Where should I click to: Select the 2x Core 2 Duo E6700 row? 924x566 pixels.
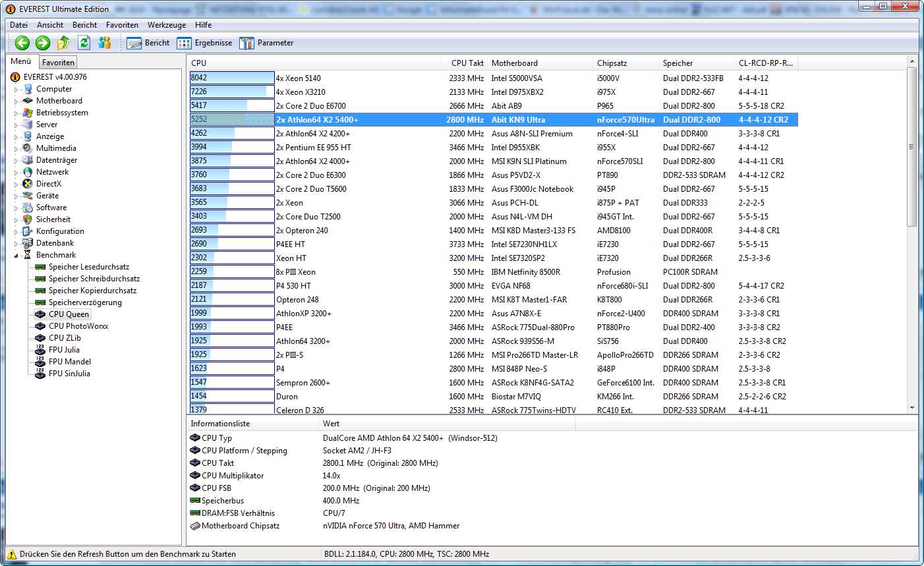[494, 105]
